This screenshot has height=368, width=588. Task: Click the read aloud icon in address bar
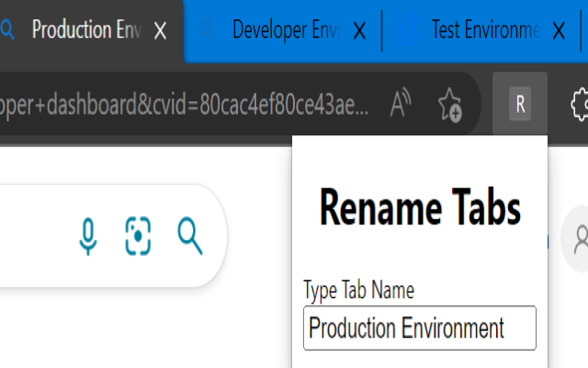(400, 104)
